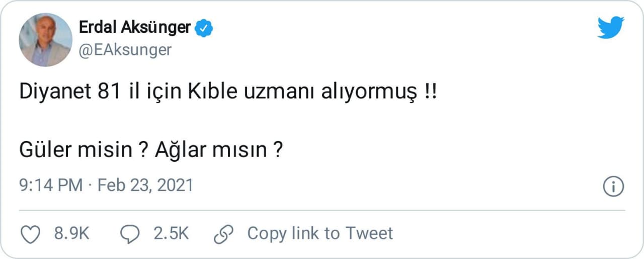The height and width of the screenshot is (259, 644).
Task: Open the tweet info circle icon
Action: 613,186
